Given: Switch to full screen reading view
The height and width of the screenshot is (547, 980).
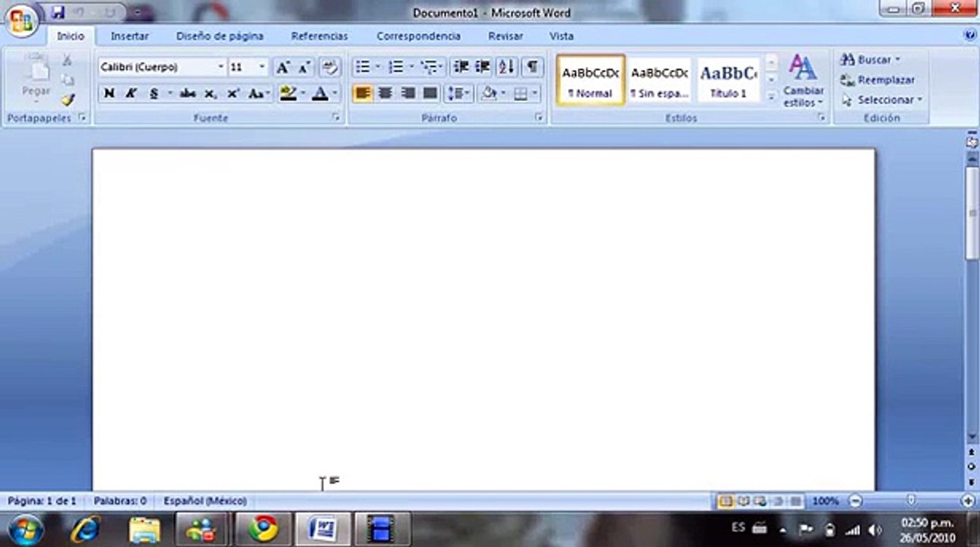Looking at the screenshot, I should (743, 501).
